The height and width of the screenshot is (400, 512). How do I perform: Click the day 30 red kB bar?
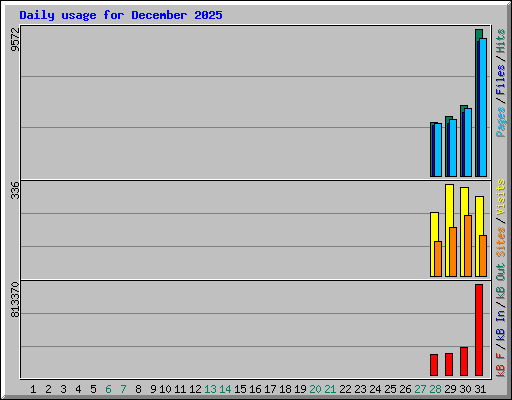464,361
